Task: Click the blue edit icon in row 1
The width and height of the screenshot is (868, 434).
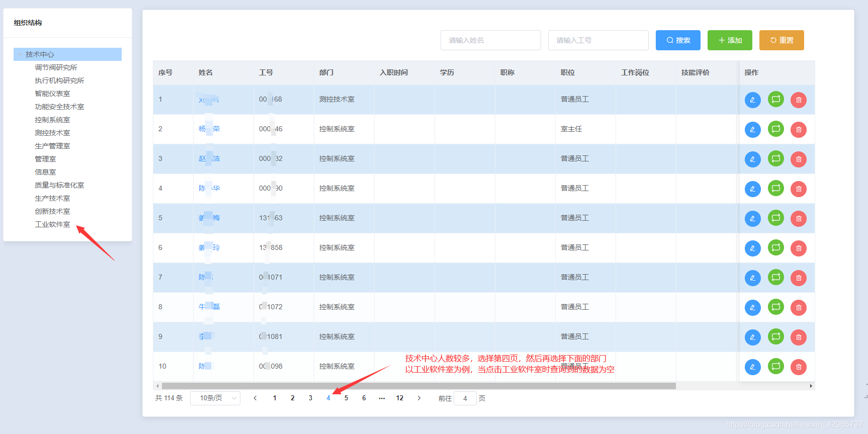Action: pyautogui.click(x=752, y=100)
